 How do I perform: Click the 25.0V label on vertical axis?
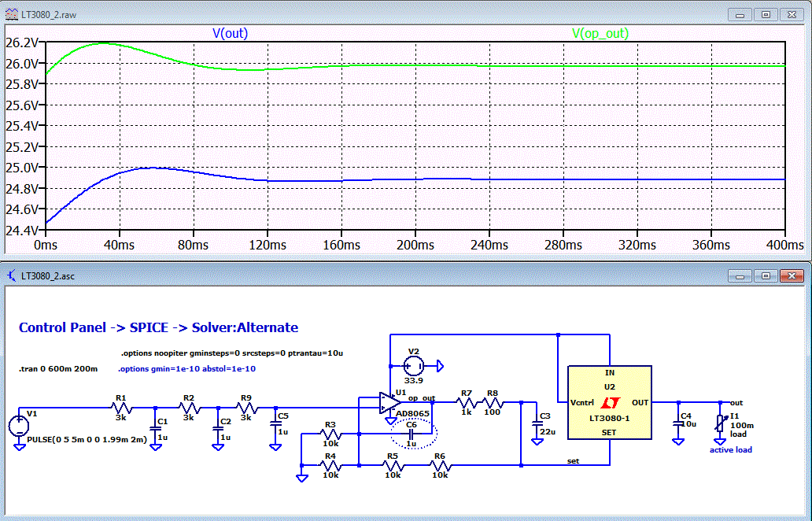pos(22,168)
